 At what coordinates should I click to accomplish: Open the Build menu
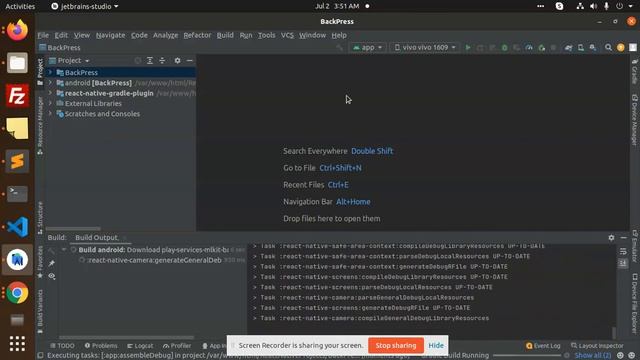point(225,35)
